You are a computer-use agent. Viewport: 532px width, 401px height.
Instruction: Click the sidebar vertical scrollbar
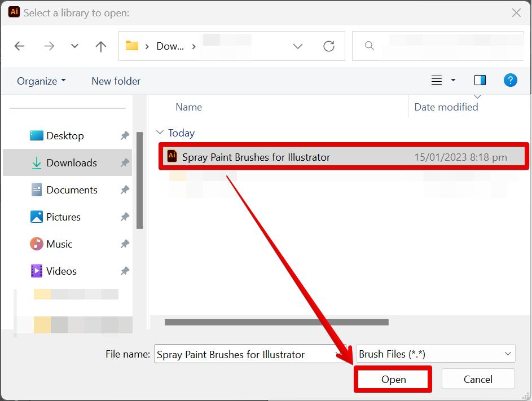pos(139,180)
